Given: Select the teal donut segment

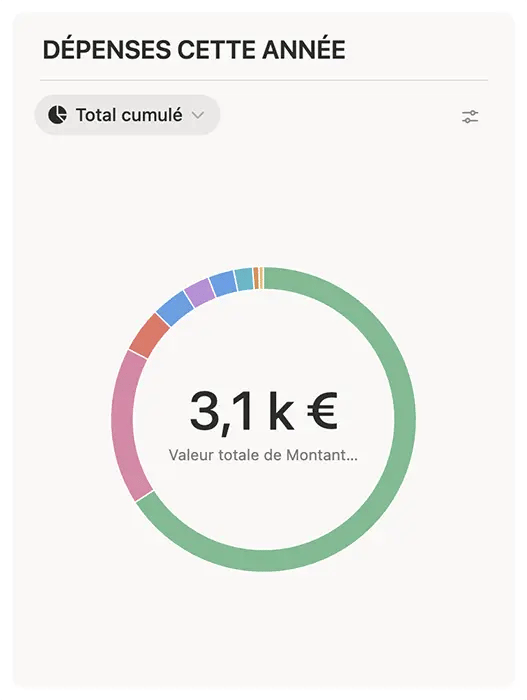Looking at the screenshot, I should click(244, 279).
